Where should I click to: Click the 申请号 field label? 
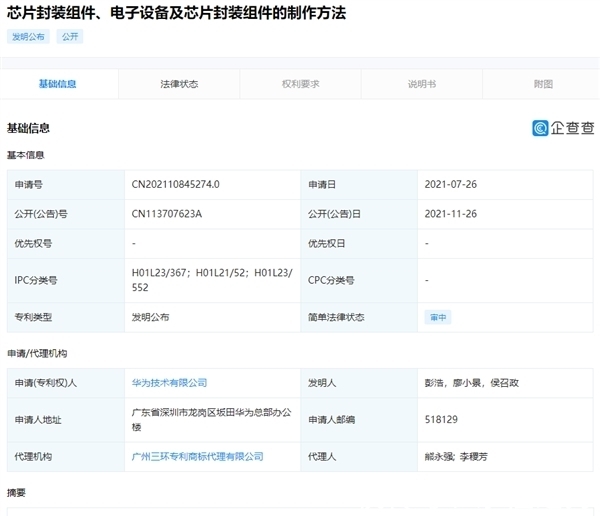29,185
